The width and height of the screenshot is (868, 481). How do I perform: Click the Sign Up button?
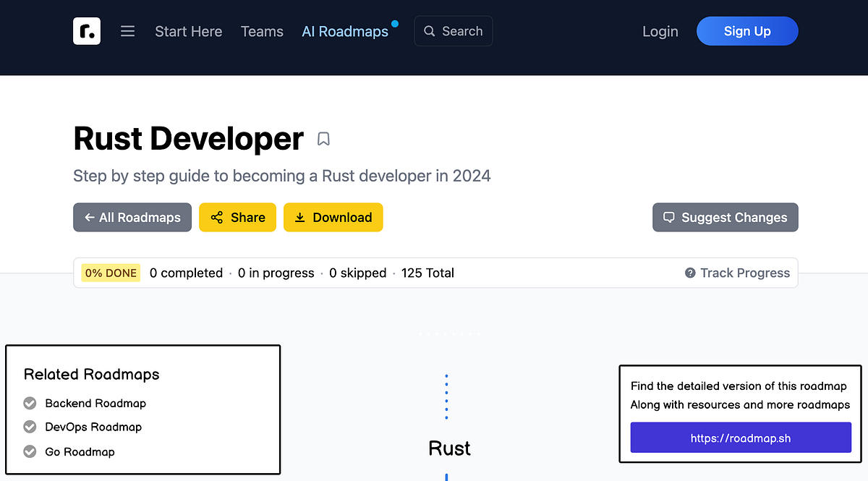747,31
